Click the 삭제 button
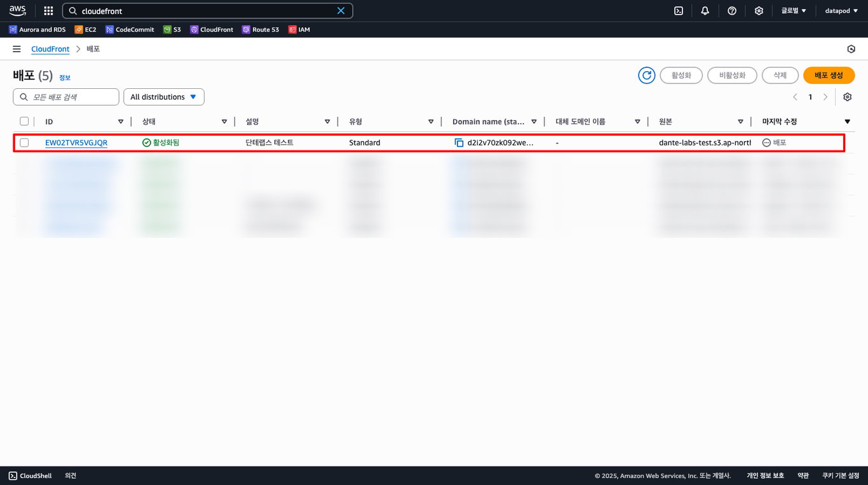 click(780, 76)
